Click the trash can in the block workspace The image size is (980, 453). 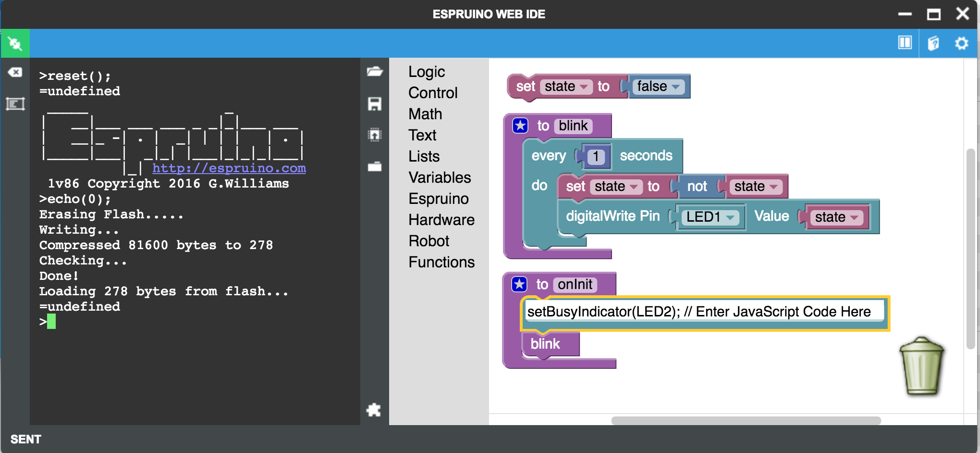point(921,366)
